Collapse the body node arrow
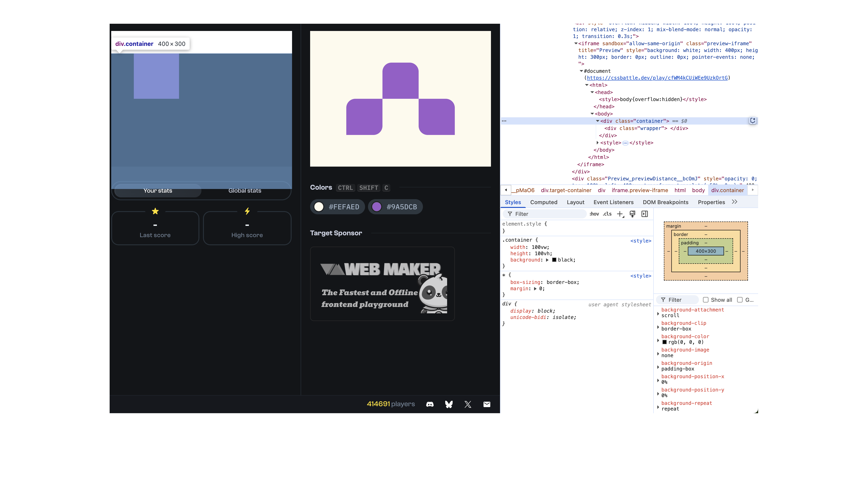Screen dimensions: 868x486 pyautogui.click(x=592, y=114)
